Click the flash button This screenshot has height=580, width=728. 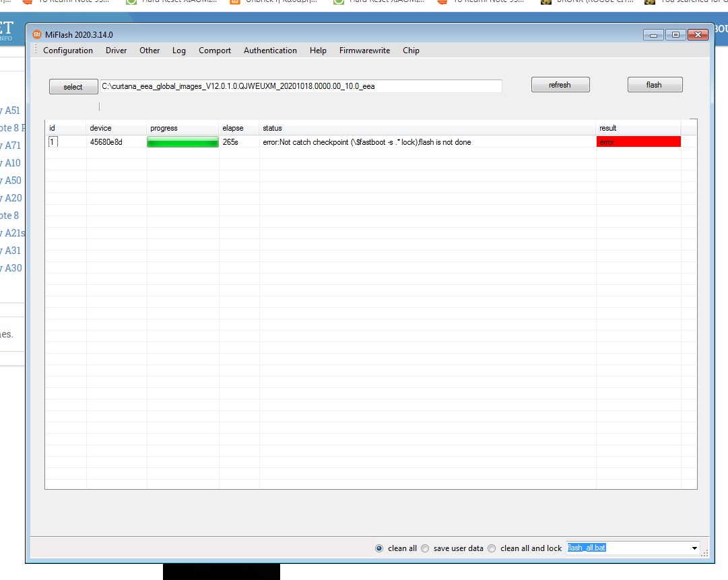(655, 84)
